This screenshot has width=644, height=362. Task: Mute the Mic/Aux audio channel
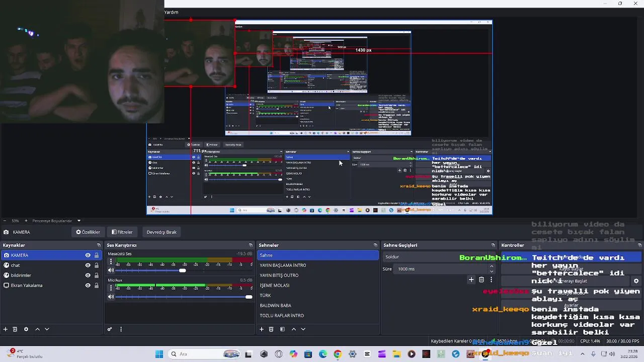[111, 297]
